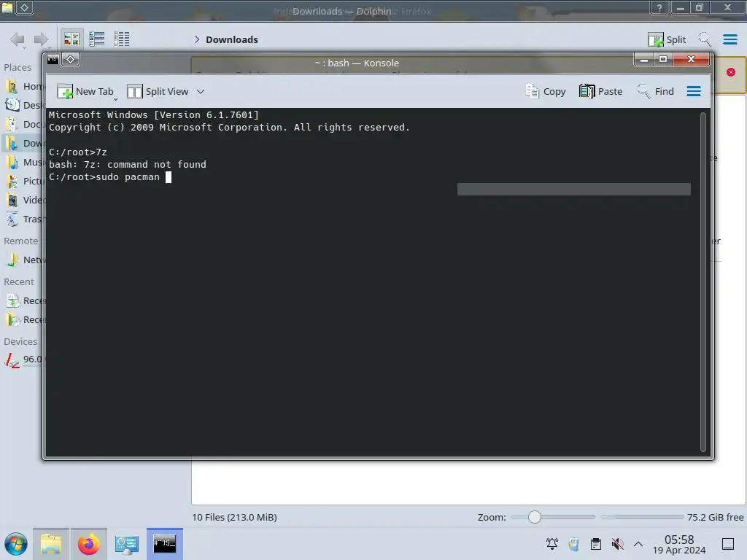Switch Dolphin to Compact view mode

click(97, 39)
